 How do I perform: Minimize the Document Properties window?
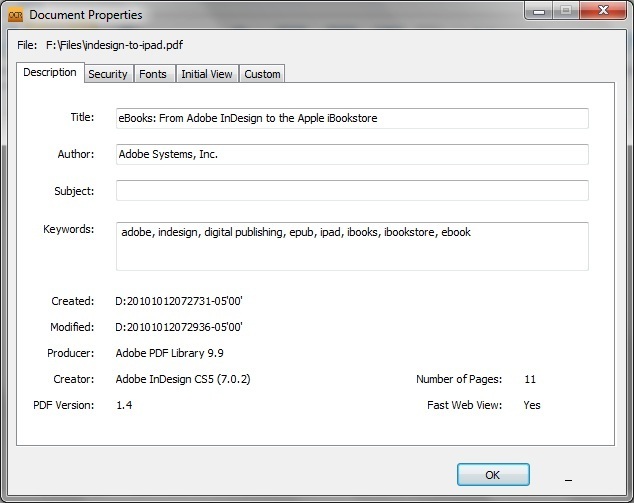(x=539, y=11)
